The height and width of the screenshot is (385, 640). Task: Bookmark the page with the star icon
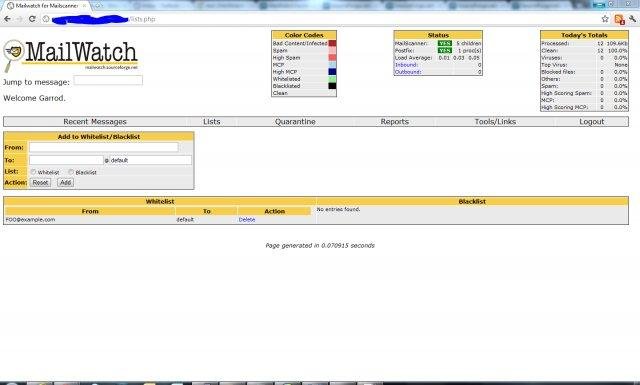click(x=605, y=19)
